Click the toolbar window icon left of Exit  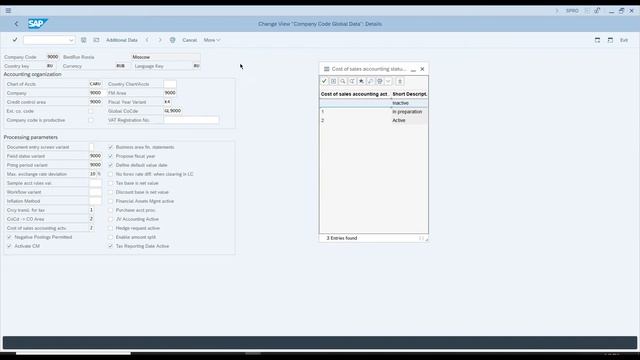tap(610, 40)
